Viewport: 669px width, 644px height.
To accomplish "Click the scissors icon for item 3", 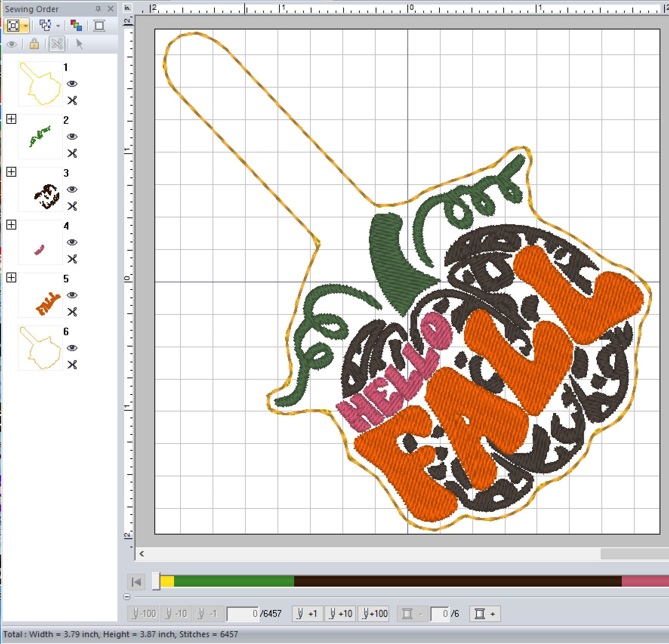I will pyautogui.click(x=72, y=206).
